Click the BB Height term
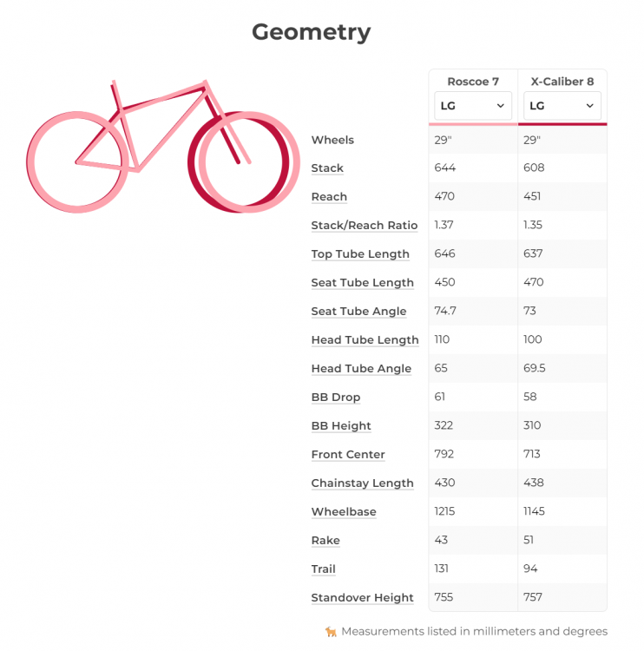Image resolution: width=644 pixels, height=651 pixels. (x=341, y=426)
